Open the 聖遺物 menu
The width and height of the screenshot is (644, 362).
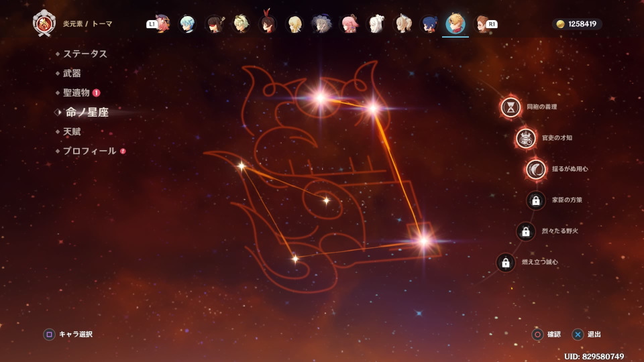coord(76,93)
